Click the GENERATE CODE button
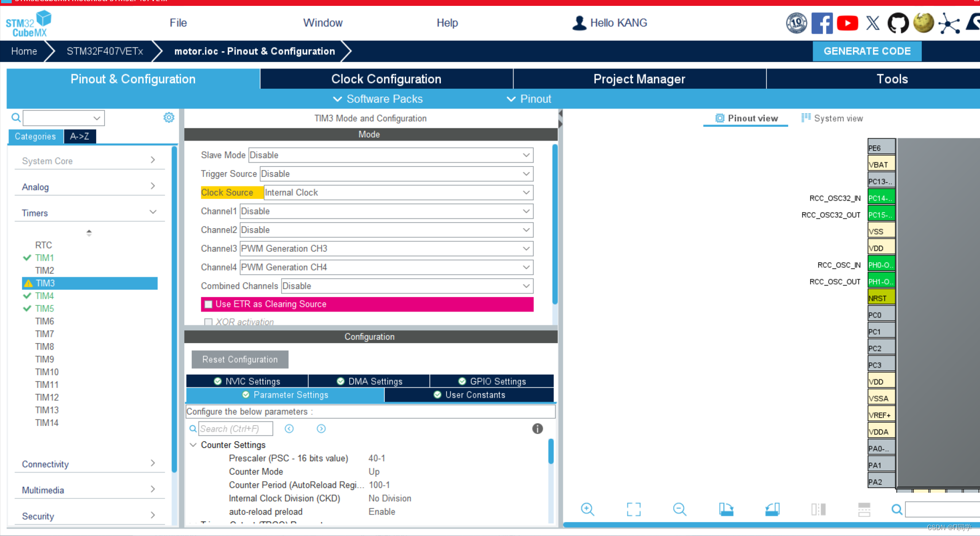980x536 pixels. tap(867, 51)
